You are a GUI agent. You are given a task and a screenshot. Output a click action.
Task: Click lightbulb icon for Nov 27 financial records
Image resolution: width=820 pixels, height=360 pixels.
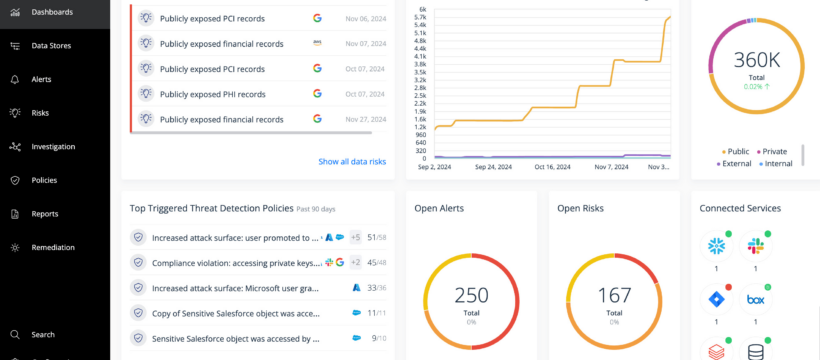(146, 119)
